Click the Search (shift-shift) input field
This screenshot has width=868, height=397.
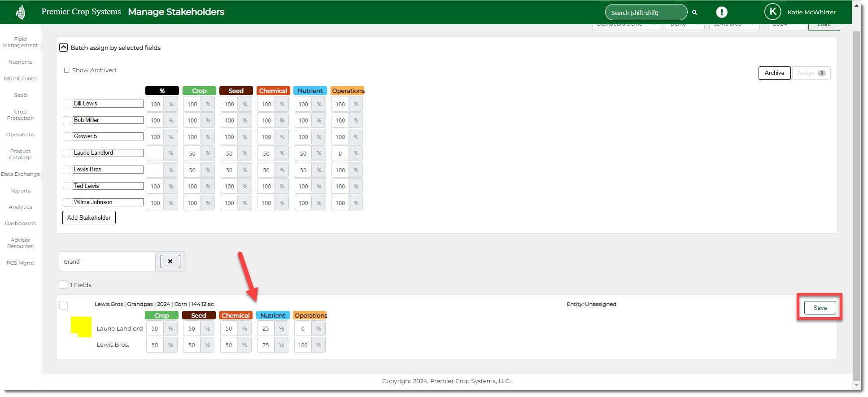coord(645,13)
